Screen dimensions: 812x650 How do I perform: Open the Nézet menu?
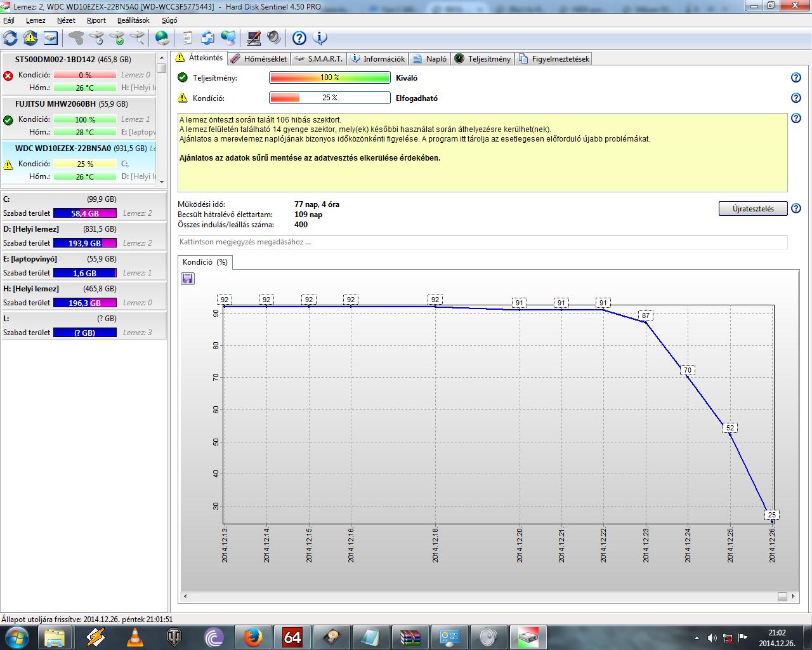pyautogui.click(x=66, y=20)
